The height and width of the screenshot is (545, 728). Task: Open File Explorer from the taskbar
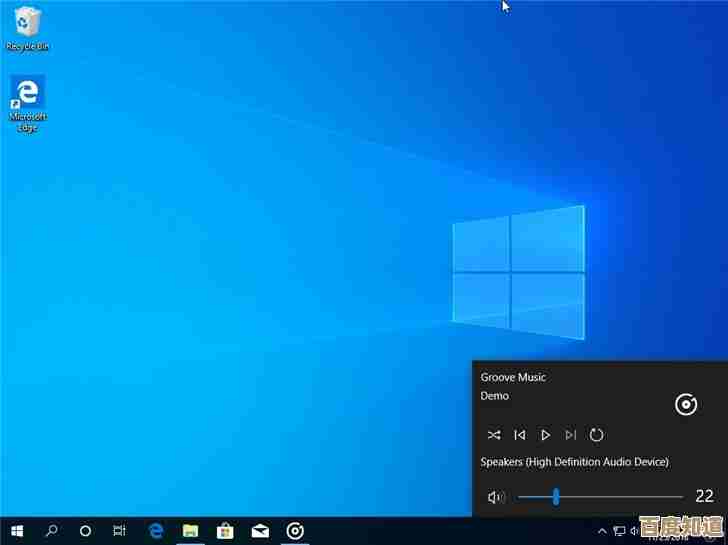pyautogui.click(x=190, y=531)
